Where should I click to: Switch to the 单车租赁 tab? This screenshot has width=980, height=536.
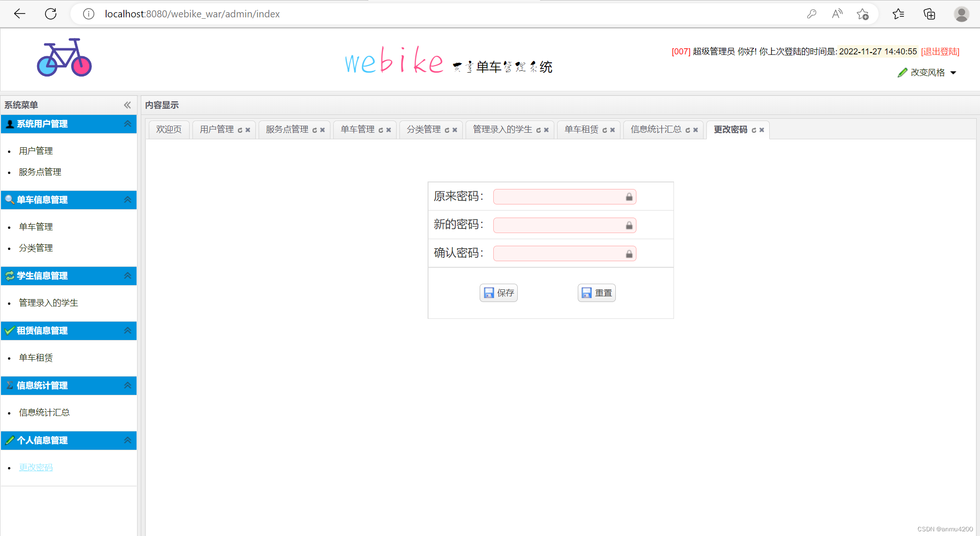tap(582, 130)
